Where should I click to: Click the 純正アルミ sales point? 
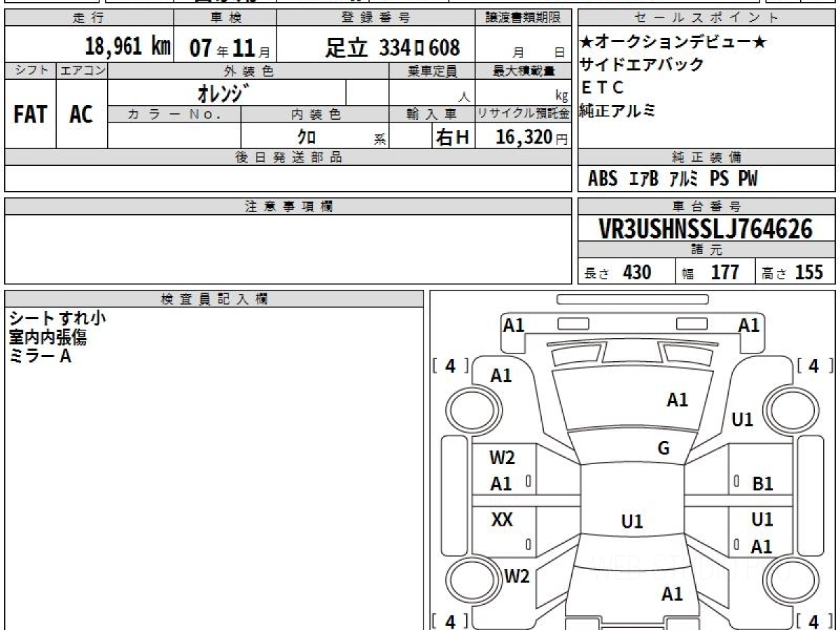click(618, 111)
